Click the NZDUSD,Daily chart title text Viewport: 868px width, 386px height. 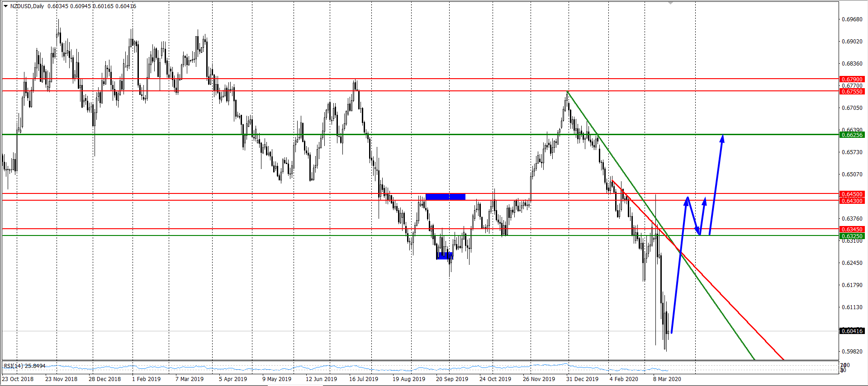[x=27, y=6]
